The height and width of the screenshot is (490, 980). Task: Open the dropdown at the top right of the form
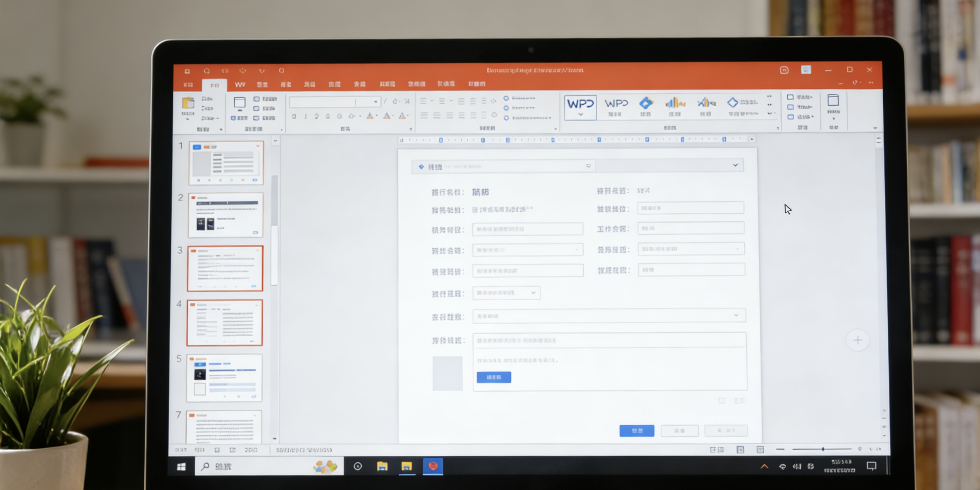735,165
